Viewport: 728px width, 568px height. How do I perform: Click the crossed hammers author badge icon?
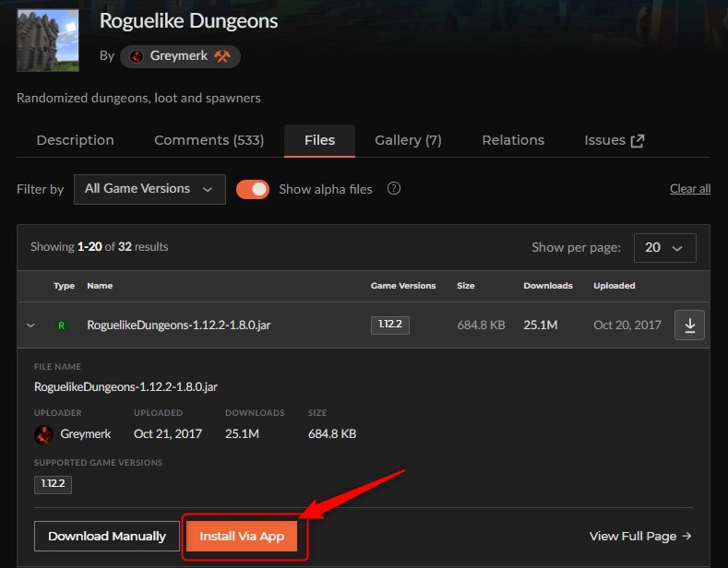pyautogui.click(x=222, y=56)
